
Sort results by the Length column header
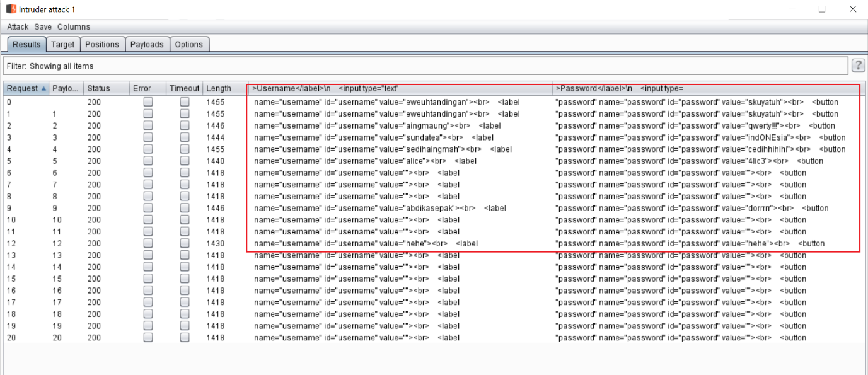219,89
